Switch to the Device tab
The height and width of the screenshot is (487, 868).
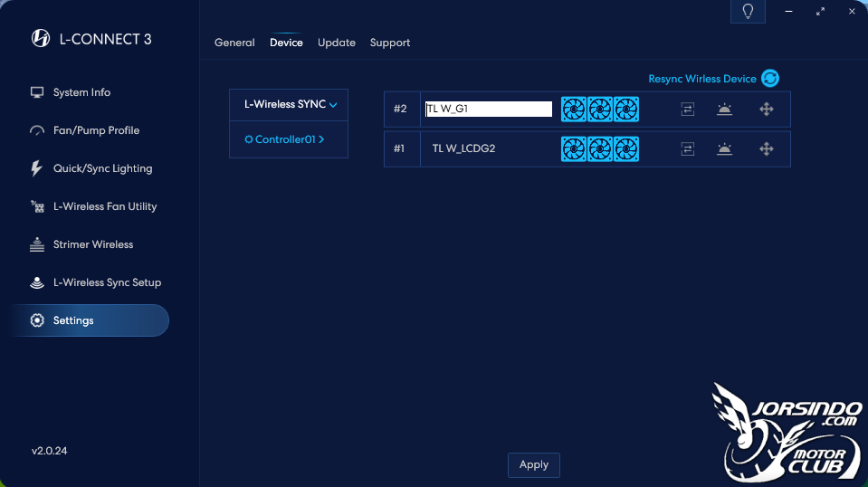pos(286,43)
